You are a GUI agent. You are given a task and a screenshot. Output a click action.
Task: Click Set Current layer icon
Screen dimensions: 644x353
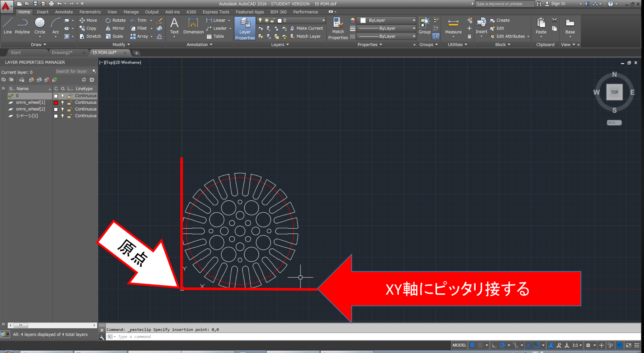[55, 80]
